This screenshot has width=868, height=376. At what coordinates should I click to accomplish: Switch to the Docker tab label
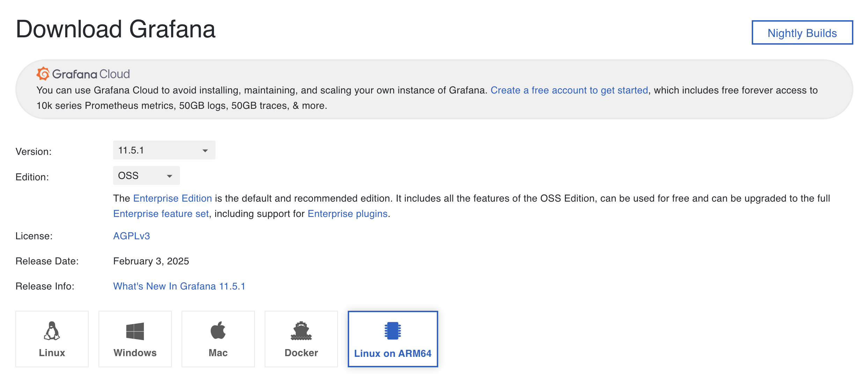pyautogui.click(x=301, y=353)
